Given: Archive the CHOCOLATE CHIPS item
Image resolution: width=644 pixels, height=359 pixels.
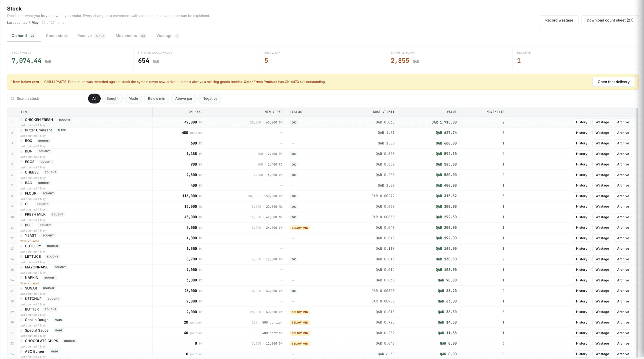Looking at the screenshot, I should pyautogui.click(x=623, y=343).
